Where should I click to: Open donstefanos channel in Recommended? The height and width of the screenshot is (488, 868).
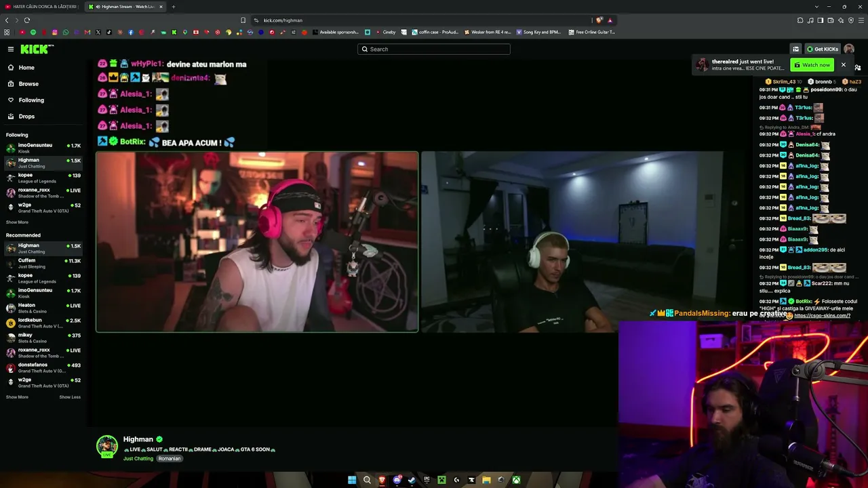pos(43,367)
